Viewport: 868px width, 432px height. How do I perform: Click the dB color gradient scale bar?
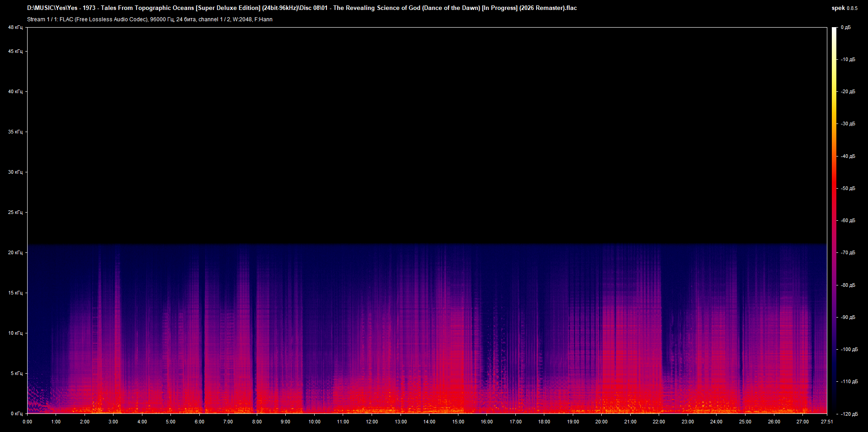tap(834, 220)
